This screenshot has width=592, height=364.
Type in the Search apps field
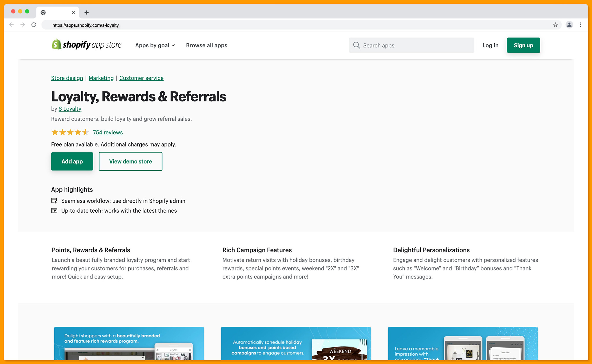click(416, 45)
